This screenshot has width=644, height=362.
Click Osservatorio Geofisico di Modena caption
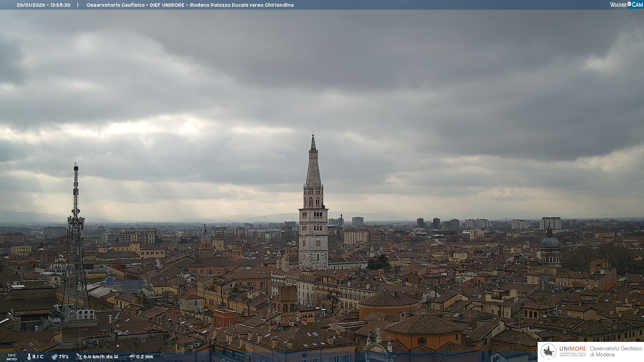pos(615,352)
